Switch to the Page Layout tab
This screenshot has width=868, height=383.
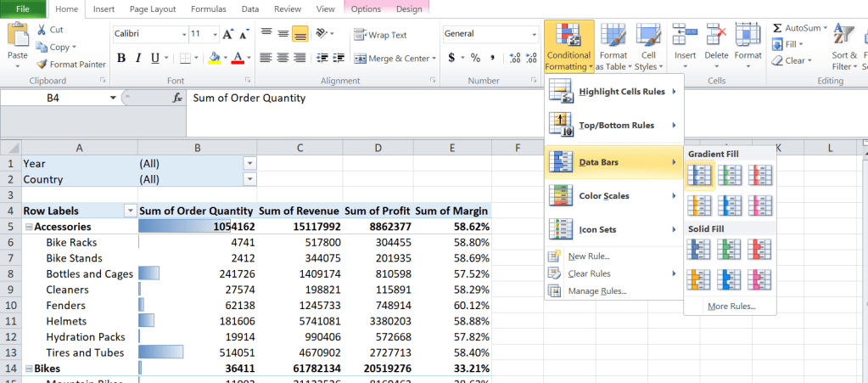pyautogui.click(x=153, y=9)
